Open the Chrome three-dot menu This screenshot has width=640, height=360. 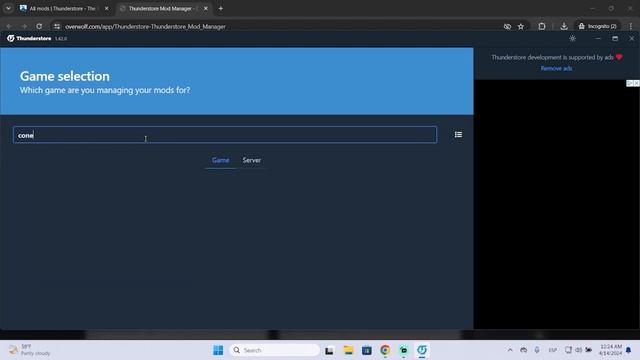click(631, 26)
